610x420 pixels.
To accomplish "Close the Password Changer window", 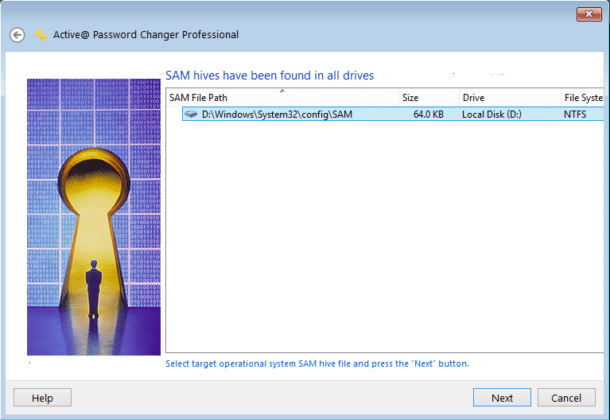I will click(589, 14).
